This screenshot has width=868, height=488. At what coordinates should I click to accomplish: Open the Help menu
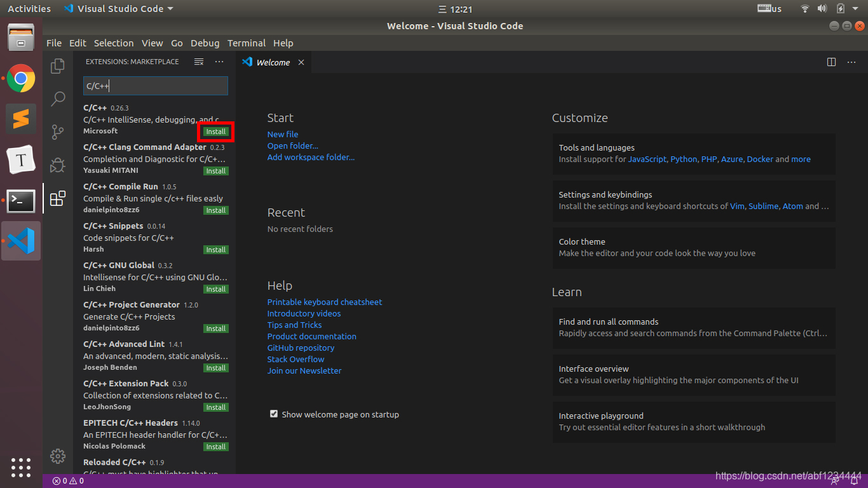283,43
